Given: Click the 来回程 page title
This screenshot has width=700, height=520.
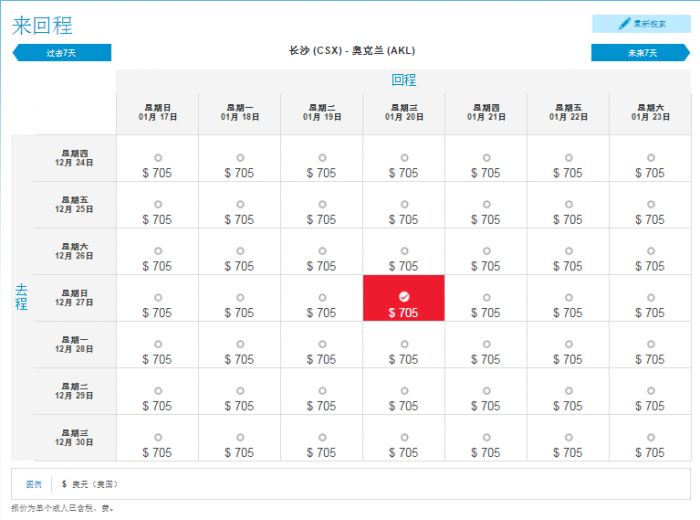Looking at the screenshot, I should [x=42, y=25].
